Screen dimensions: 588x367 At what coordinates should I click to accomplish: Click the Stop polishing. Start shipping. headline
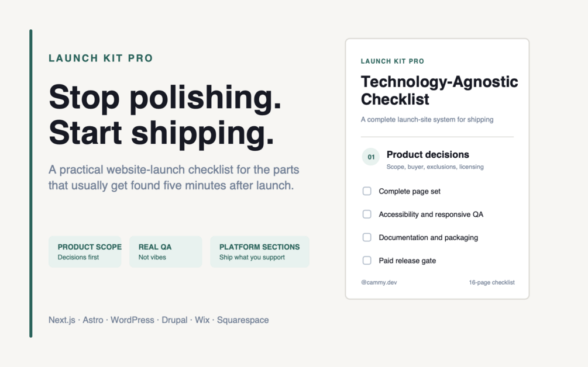[x=165, y=115]
